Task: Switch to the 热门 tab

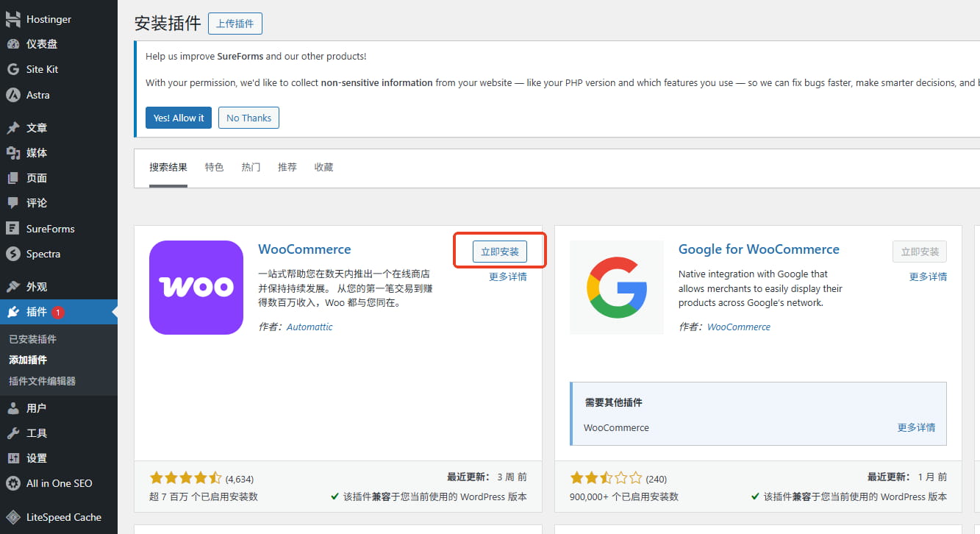Action: 251,168
